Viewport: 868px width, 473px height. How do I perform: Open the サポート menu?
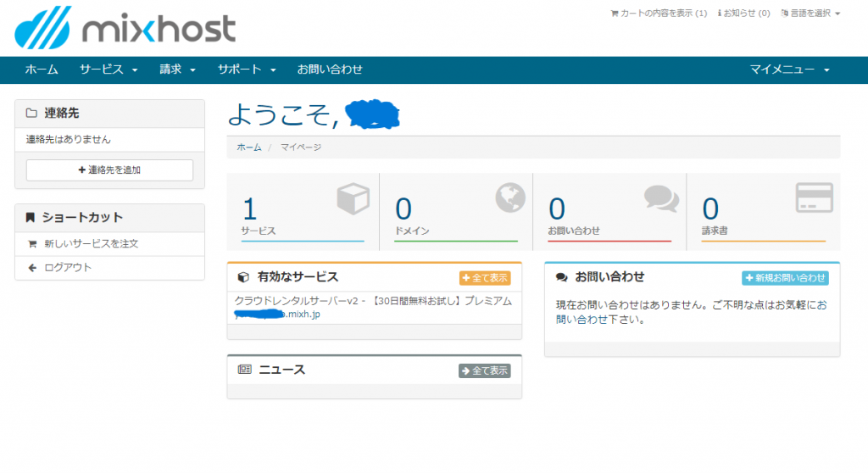247,70
